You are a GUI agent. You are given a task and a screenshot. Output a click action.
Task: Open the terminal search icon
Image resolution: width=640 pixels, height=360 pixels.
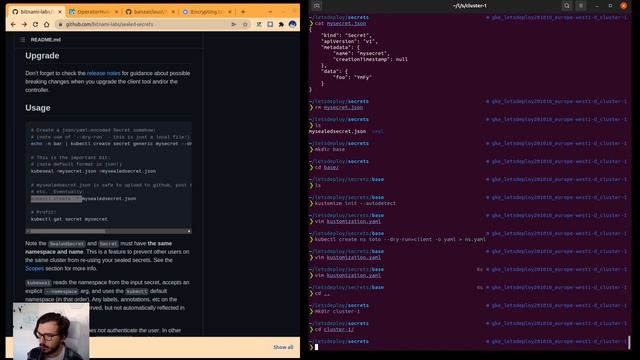pyautogui.click(x=567, y=6)
